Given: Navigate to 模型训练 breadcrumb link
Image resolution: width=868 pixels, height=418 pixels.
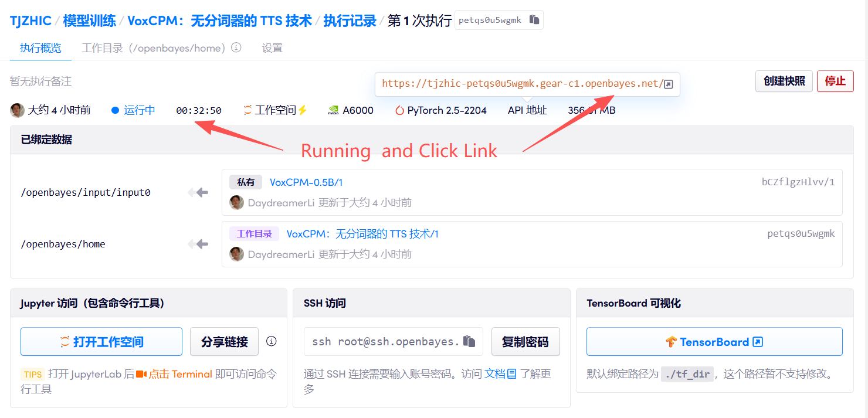Looking at the screenshot, I should point(89,21).
